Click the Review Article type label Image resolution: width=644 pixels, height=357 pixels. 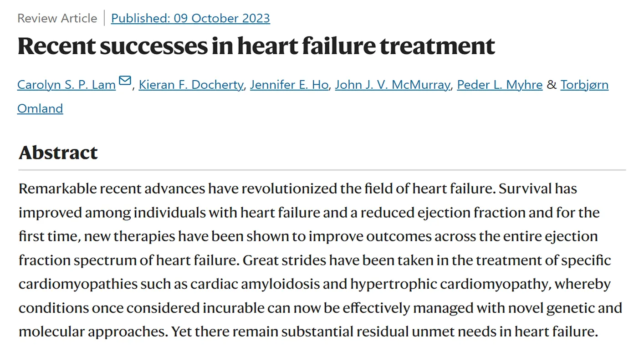(x=57, y=18)
